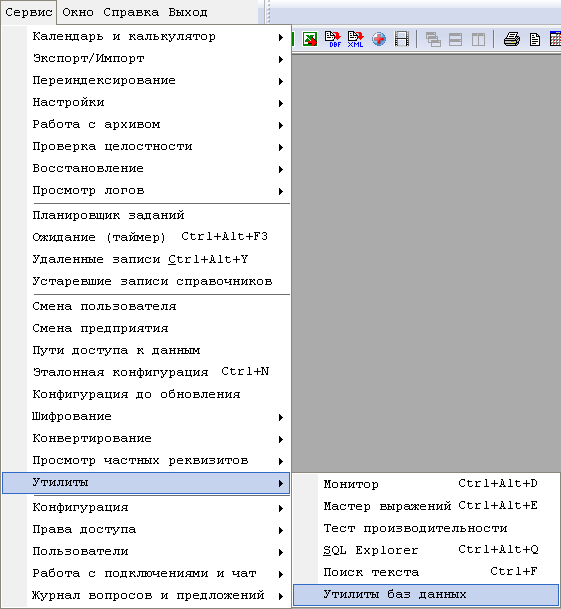Open the Конвертирование submenu
The height and width of the screenshot is (609, 561).
[146, 438]
